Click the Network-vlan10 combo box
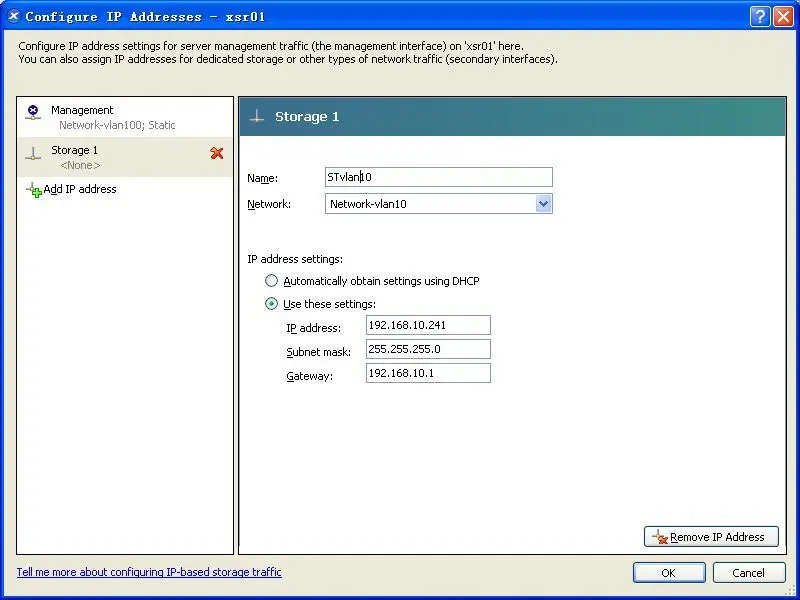800x600 pixels. (x=439, y=204)
